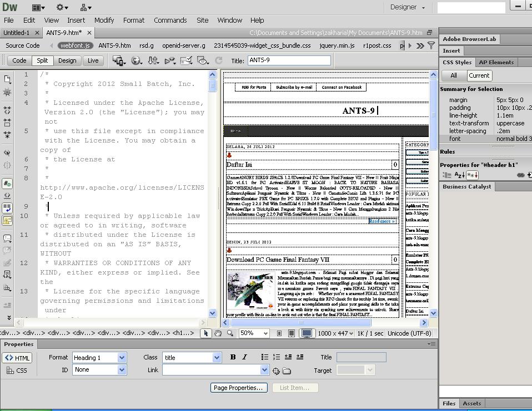Switch the Properties panel to CSS mode
This screenshot has width=532, height=411.
19,371
